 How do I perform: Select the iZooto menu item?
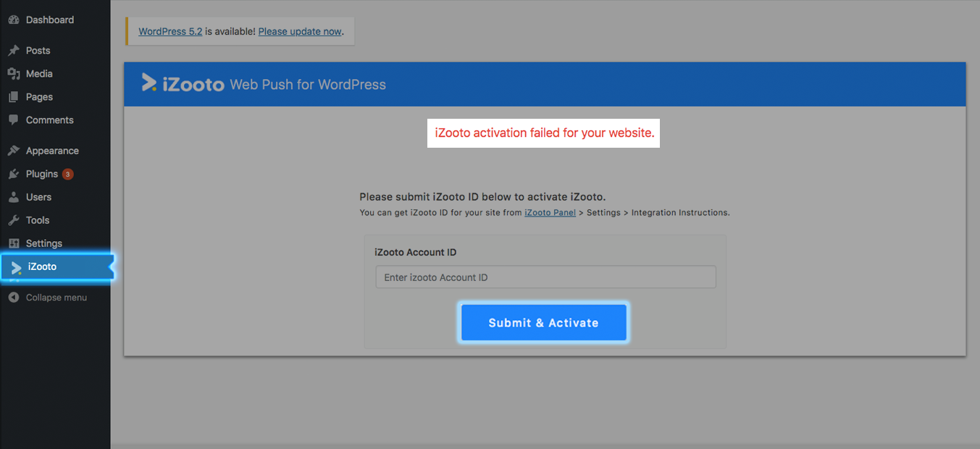pyautogui.click(x=56, y=267)
